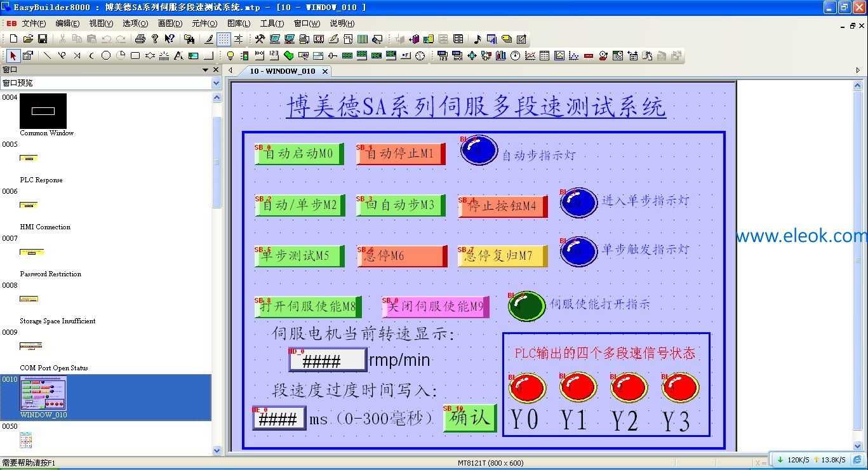The height and width of the screenshot is (470, 868).
Task: Select the 停止按钮M4 button object
Action: point(503,206)
